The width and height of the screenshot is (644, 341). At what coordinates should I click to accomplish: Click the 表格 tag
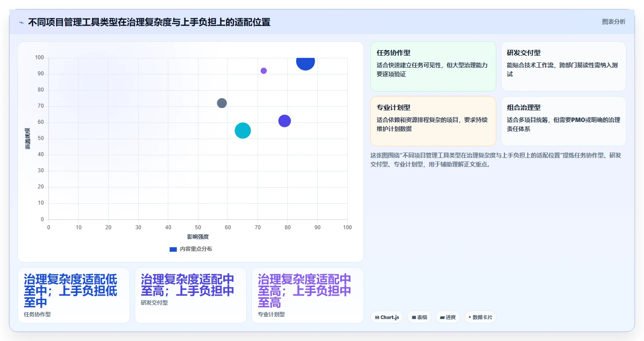[419, 317]
